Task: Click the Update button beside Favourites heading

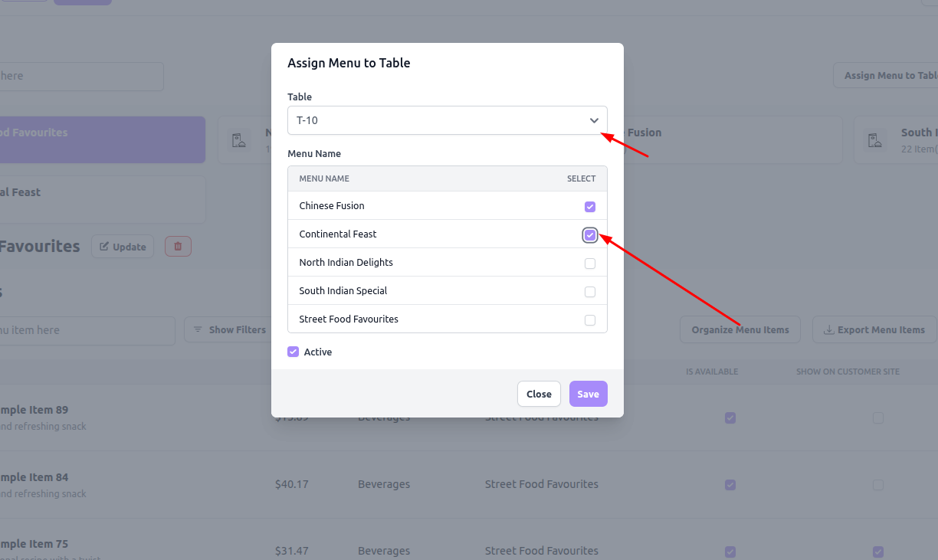Action: coord(123,247)
